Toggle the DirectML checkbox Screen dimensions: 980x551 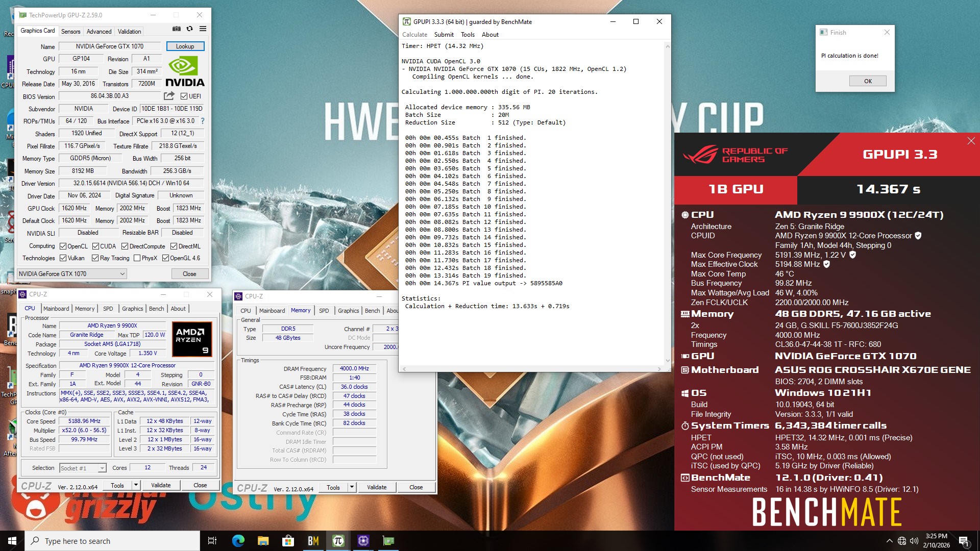coord(174,246)
